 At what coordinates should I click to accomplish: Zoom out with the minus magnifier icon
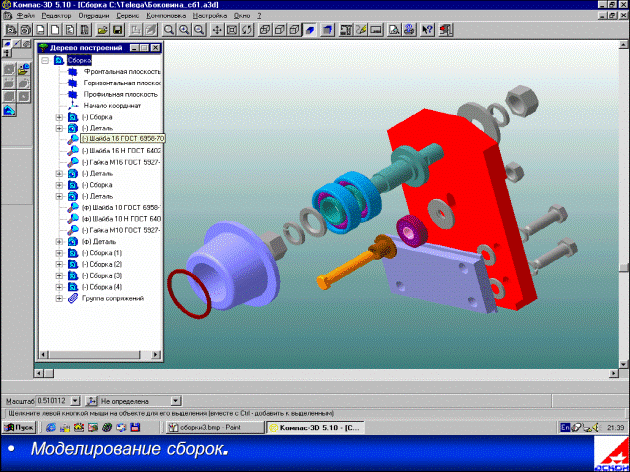point(199,30)
